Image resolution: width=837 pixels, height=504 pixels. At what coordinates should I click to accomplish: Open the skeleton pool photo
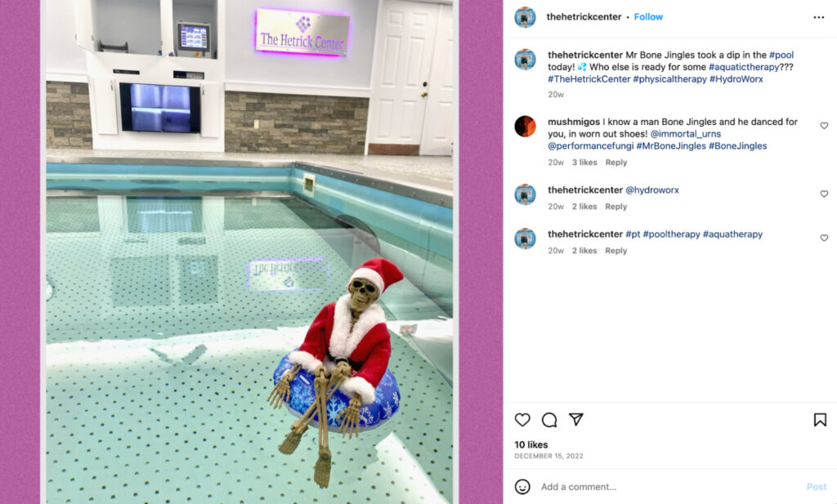[249, 252]
